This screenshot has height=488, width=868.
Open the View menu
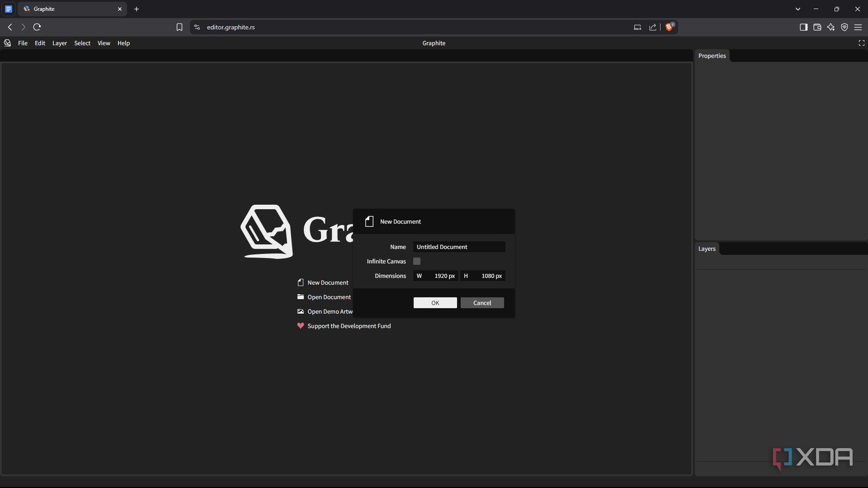(104, 43)
